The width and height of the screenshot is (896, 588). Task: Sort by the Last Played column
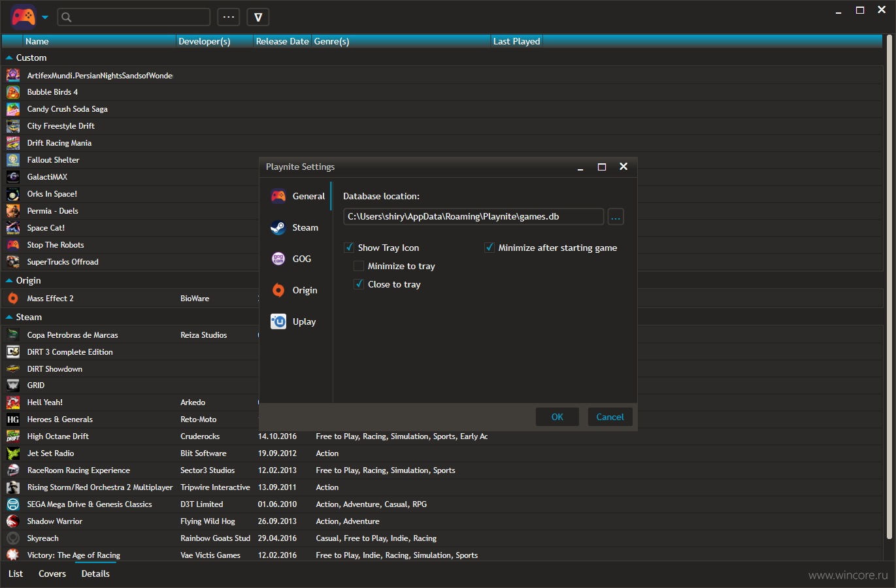(x=516, y=41)
